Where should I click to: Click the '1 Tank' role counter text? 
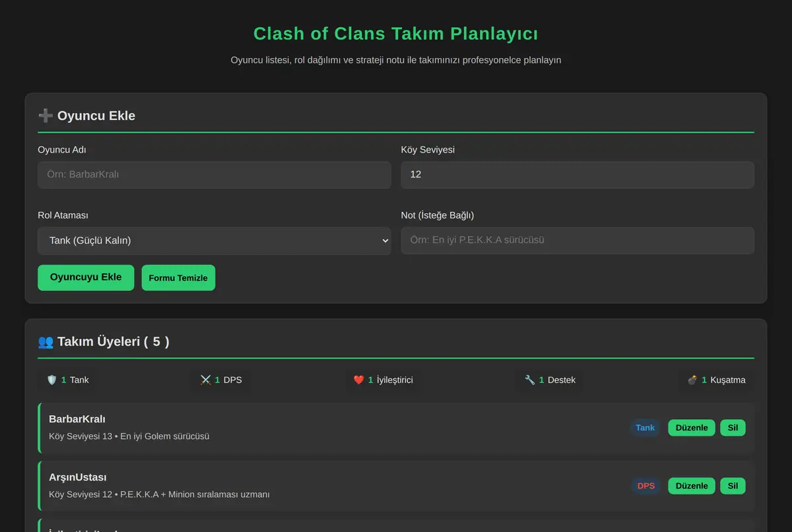tap(75, 380)
